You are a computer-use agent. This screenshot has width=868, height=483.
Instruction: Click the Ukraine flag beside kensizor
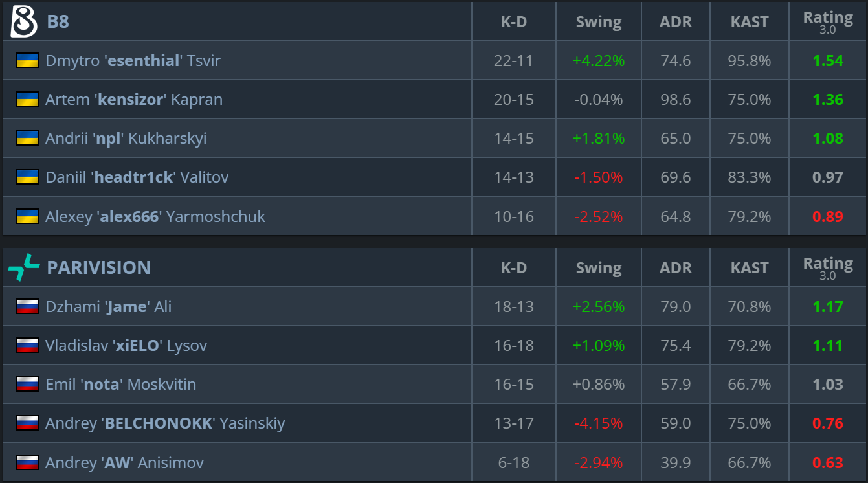[27, 100]
